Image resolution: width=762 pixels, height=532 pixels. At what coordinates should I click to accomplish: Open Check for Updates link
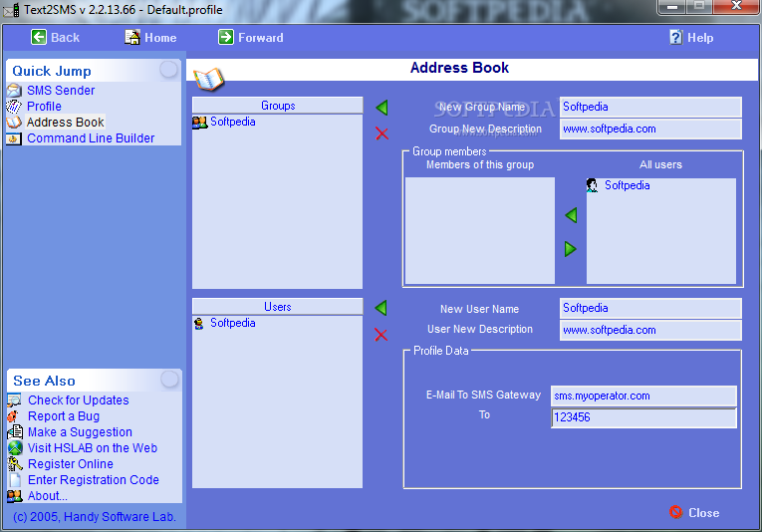[x=79, y=400]
